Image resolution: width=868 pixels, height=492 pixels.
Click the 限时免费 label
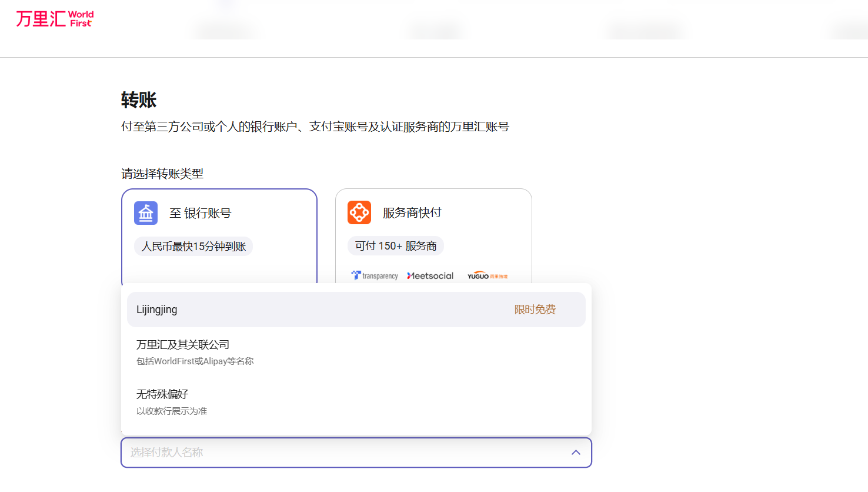point(535,310)
